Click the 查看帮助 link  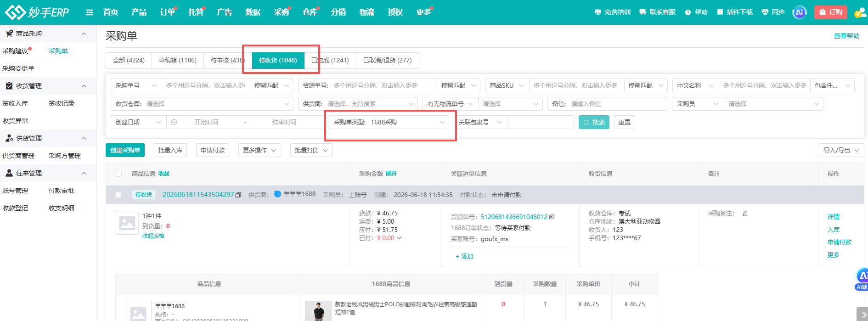pos(846,36)
